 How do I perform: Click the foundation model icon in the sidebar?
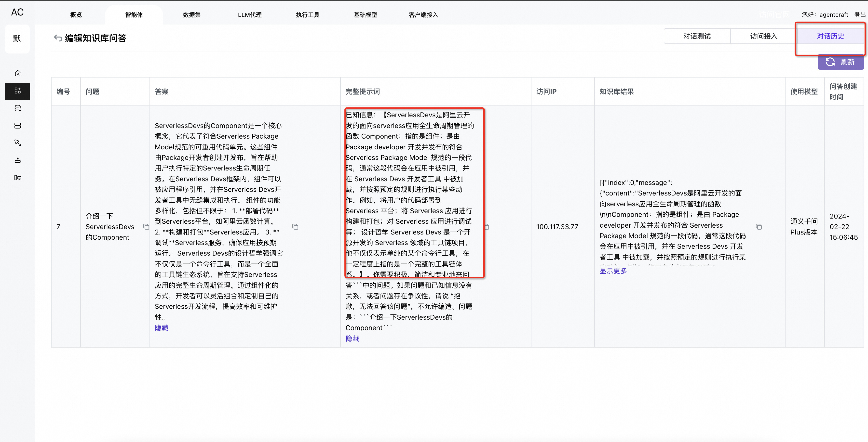coord(17,160)
